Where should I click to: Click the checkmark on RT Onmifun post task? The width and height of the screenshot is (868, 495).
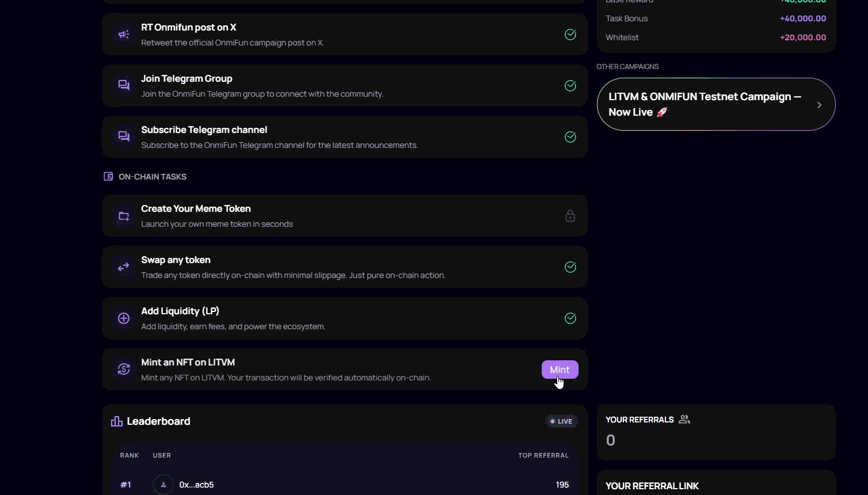[x=570, y=35]
